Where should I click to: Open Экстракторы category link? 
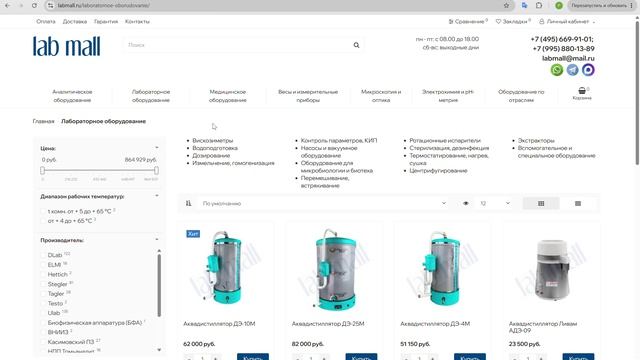click(x=536, y=140)
